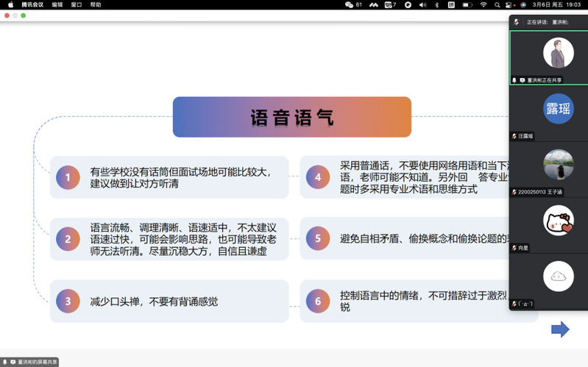This screenshot has width=588, height=367.
Task: Click the WeChat icon in the menu bar
Action: click(x=349, y=4)
